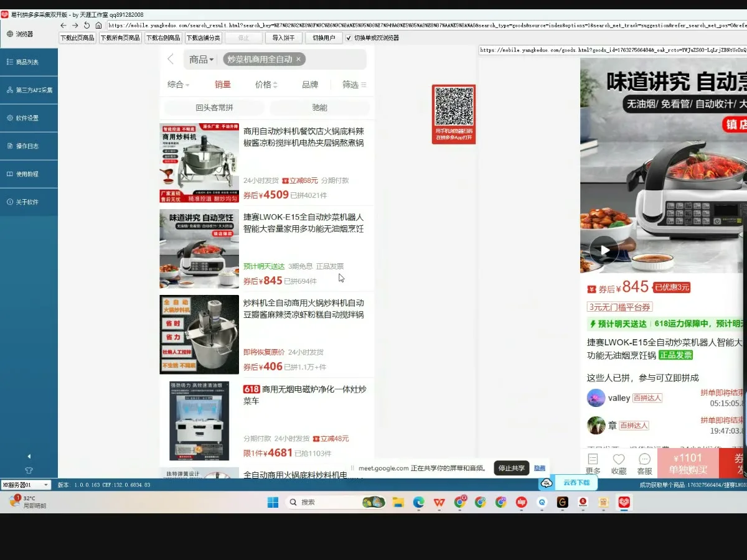Viewport: 747px width, 560px height.
Task: Click the 下载右侧商品 button
Action: pos(163,38)
